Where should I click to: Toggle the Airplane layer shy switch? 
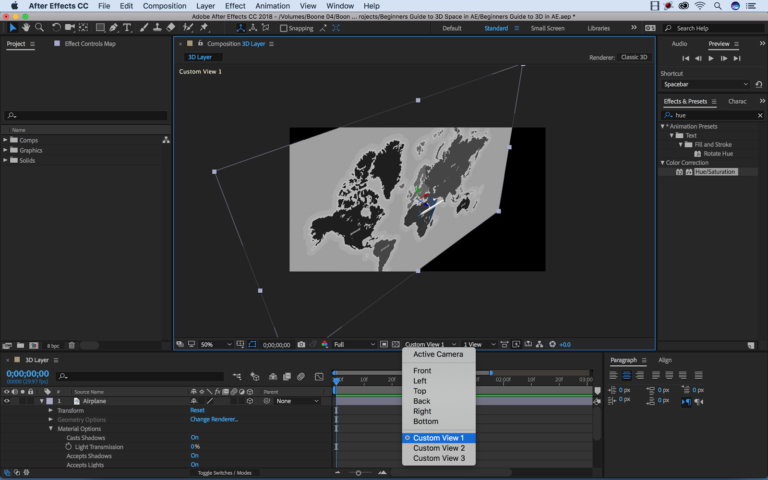click(x=194, y=401)
